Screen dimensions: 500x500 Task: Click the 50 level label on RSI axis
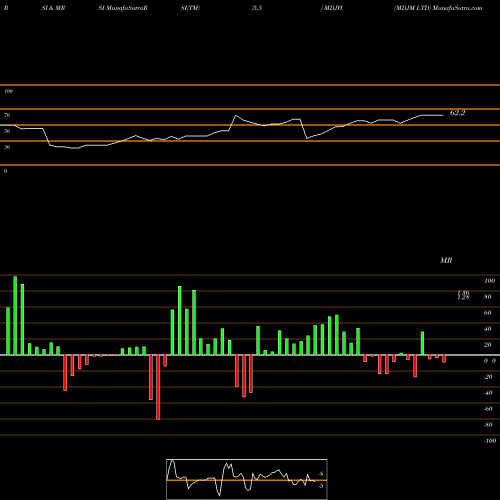[x=7, y=131]
